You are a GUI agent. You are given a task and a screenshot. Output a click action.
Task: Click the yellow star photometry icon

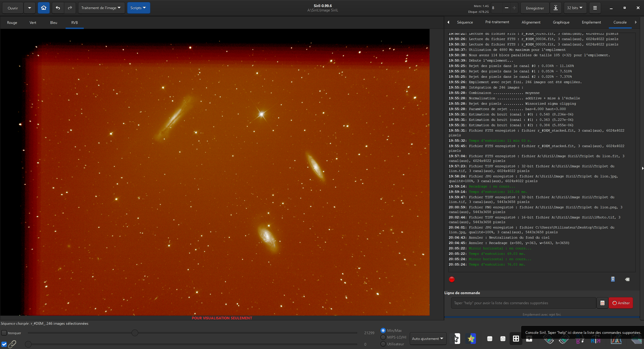[x=471, y=339]
